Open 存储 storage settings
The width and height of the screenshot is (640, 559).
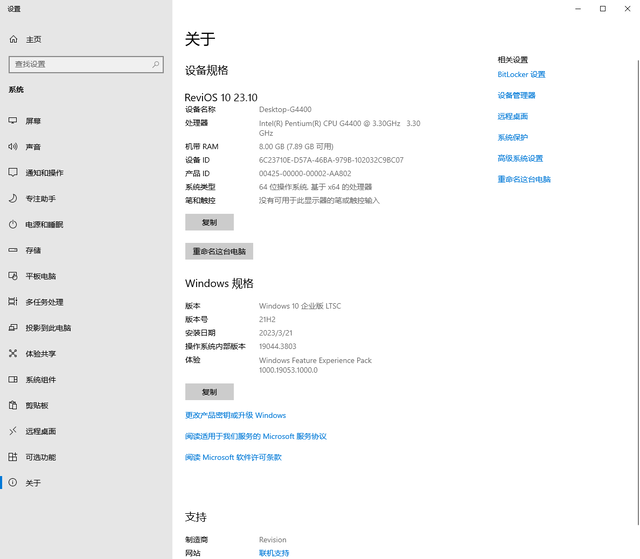pos(33,250)
